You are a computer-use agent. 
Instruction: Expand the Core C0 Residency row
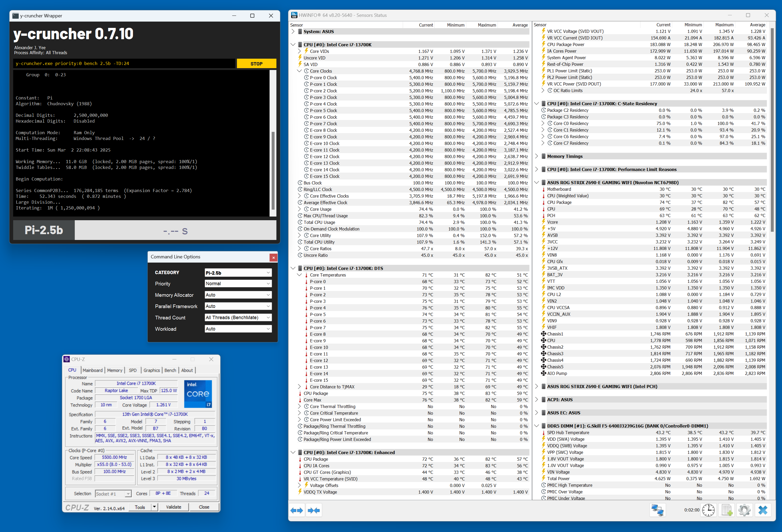[x=543, y=123]
